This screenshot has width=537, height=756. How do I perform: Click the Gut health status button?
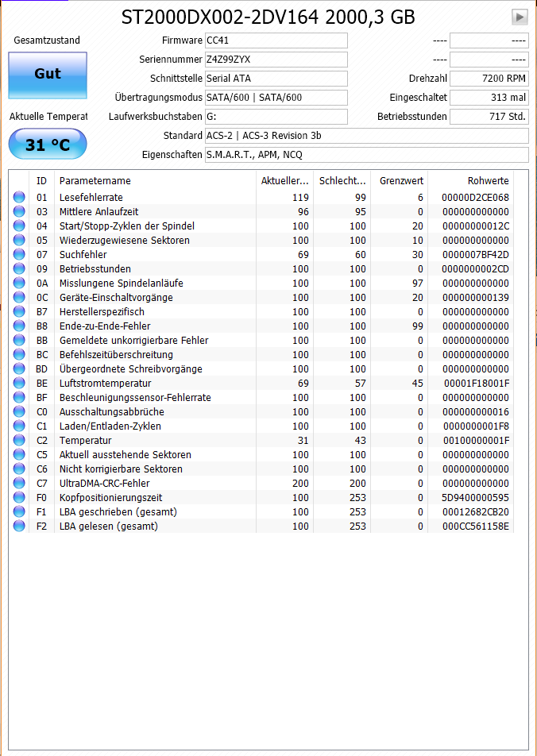pos(48,75)
